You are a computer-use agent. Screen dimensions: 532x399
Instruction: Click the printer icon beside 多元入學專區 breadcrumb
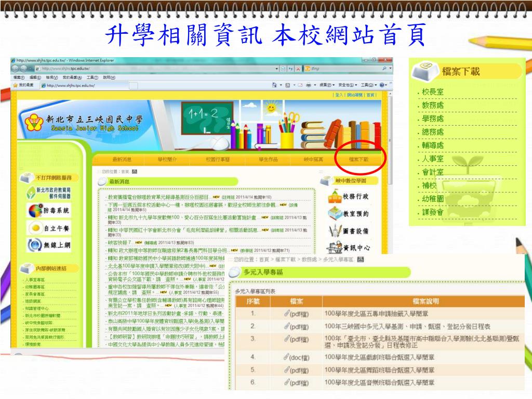(361, 260)
